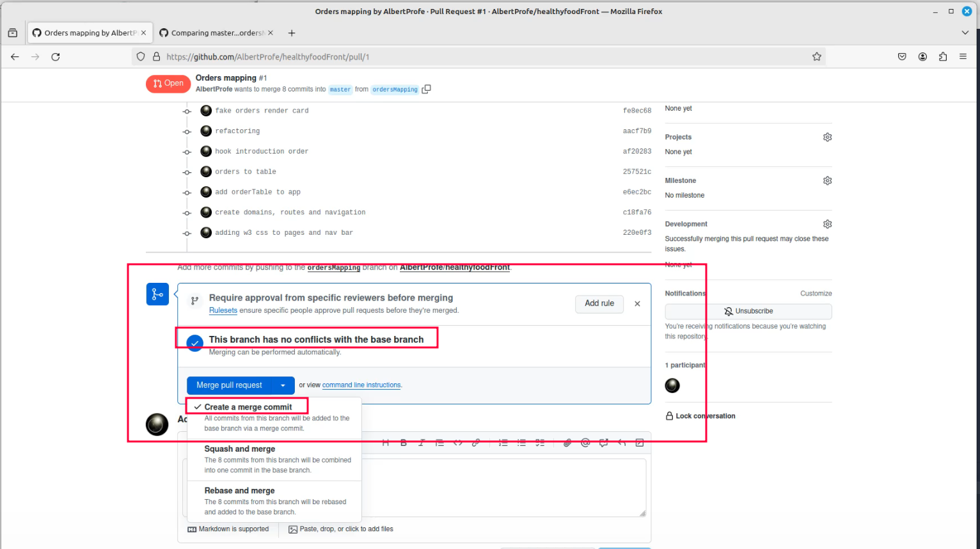
Task: Open the Firefox application menu
Action: point(963,56)
